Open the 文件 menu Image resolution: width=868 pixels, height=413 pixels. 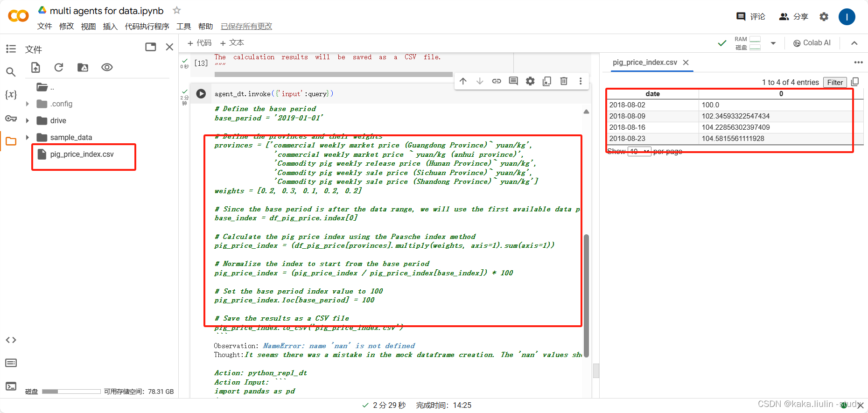point(45,26)
